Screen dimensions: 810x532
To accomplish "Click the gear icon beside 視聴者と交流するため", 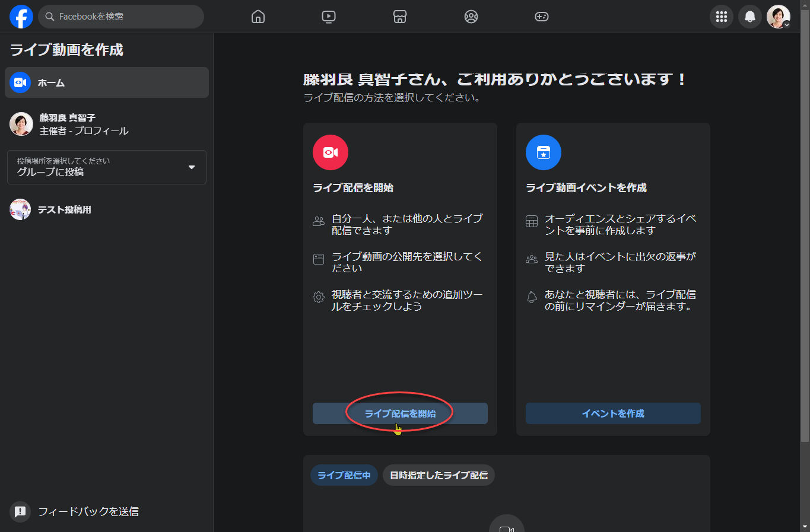I will (319, 297).
